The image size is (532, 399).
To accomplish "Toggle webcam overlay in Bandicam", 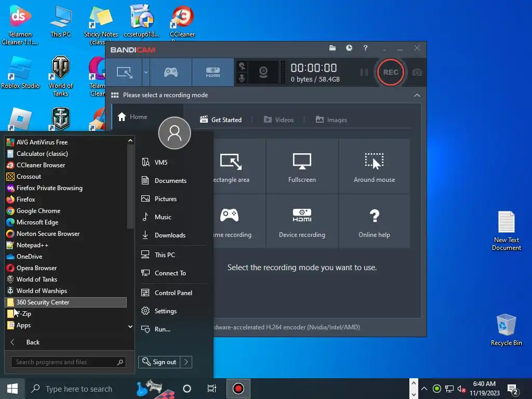I will (263, 72).
